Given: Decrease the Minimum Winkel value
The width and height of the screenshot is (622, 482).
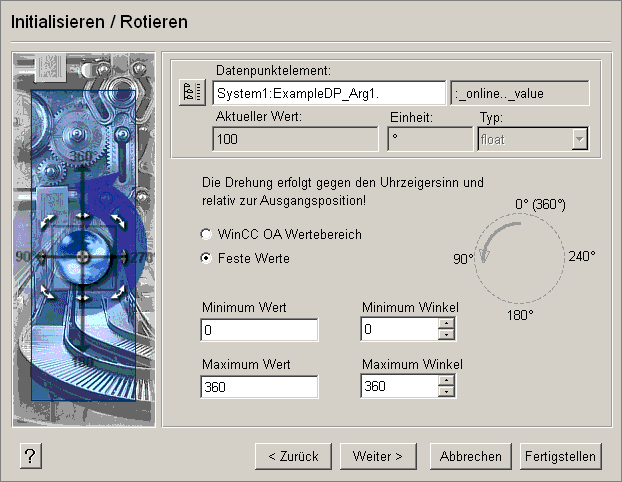Looking at the screenshot, I should pos(446,335).
